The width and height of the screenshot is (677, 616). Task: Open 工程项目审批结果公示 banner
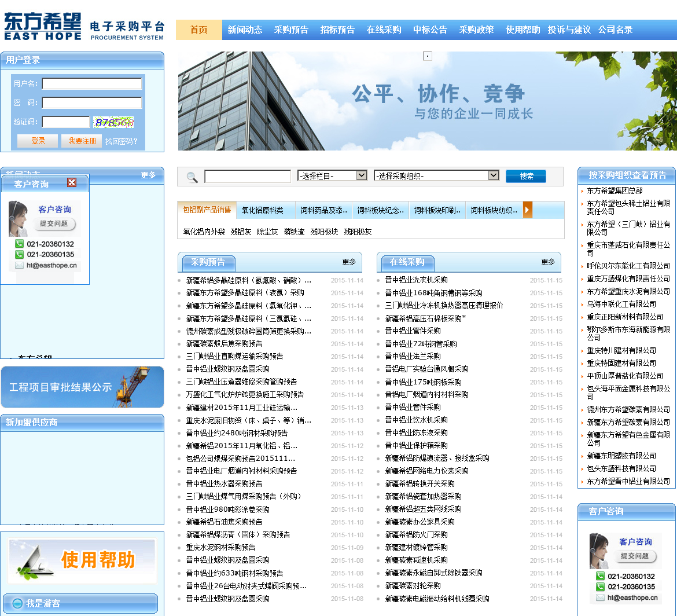(x=83, y=387)
